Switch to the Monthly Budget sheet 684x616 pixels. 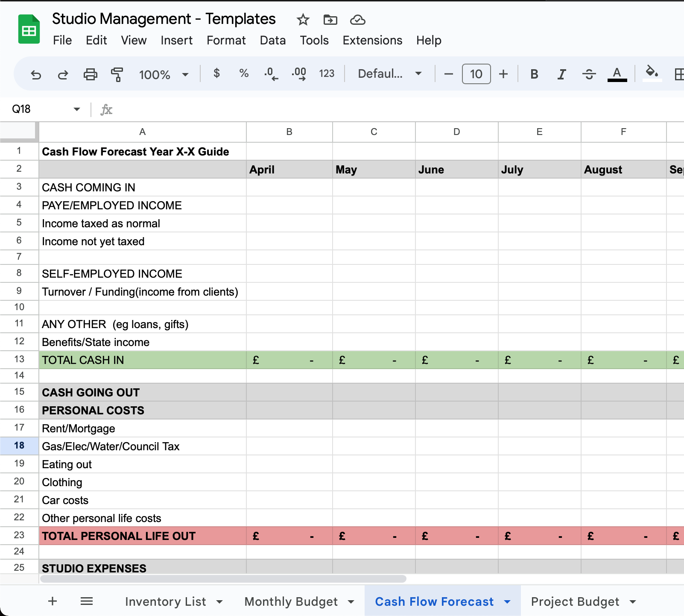(x=291, y=602)
